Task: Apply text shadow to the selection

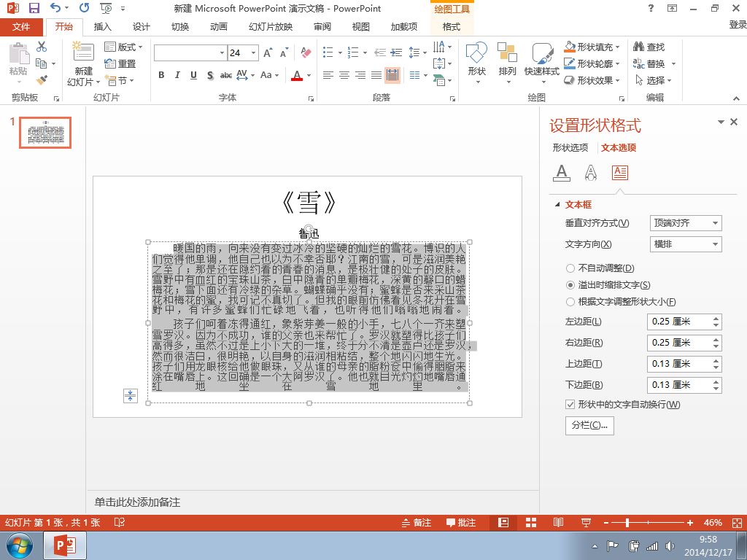Action: coord(210,75)
